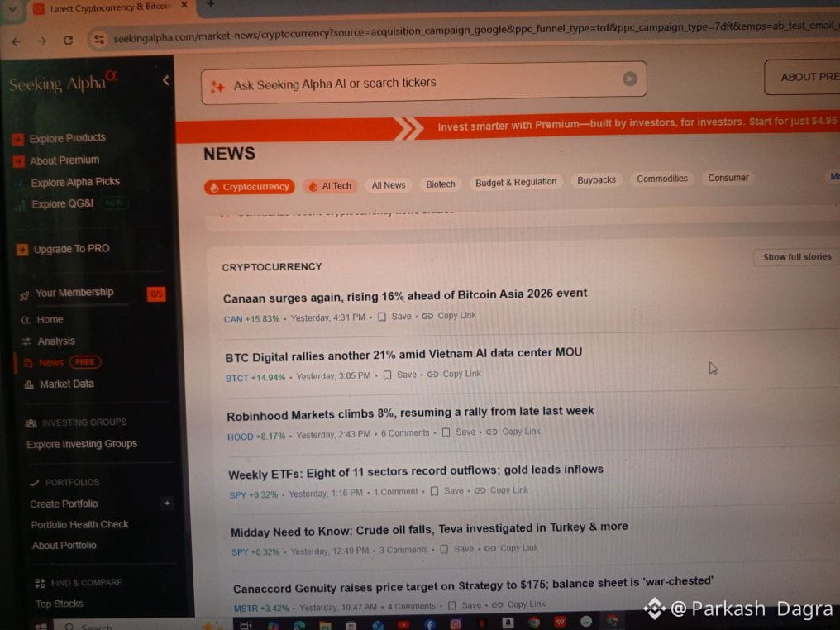The image size is (840, 630).
Task: Click the browser forward arrow
Action: click(x=42, y=41)
